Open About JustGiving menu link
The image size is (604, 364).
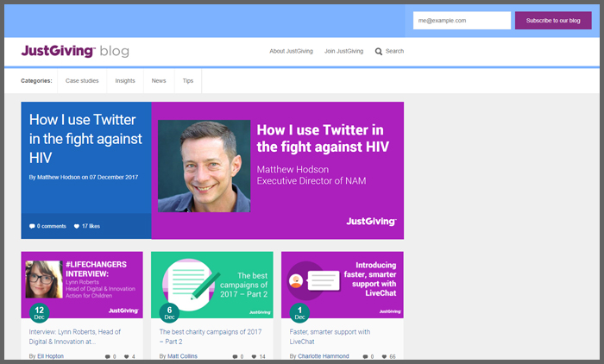tap(292, 51)
